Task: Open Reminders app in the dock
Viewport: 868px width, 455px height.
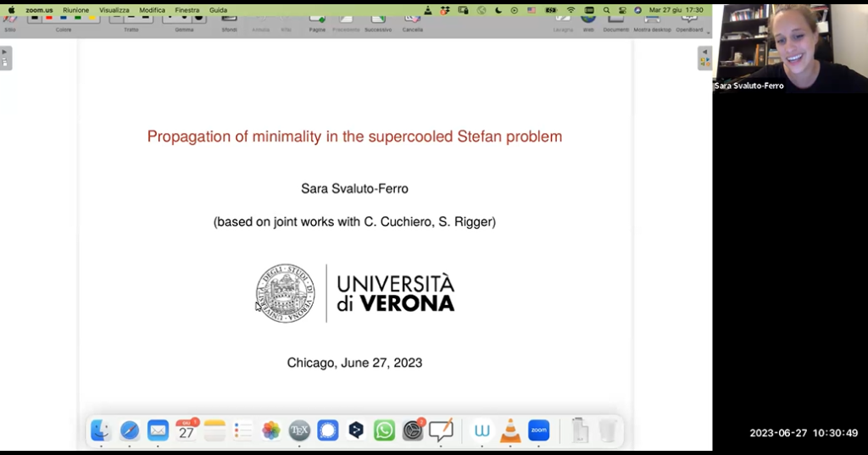Action: [243, 430]
